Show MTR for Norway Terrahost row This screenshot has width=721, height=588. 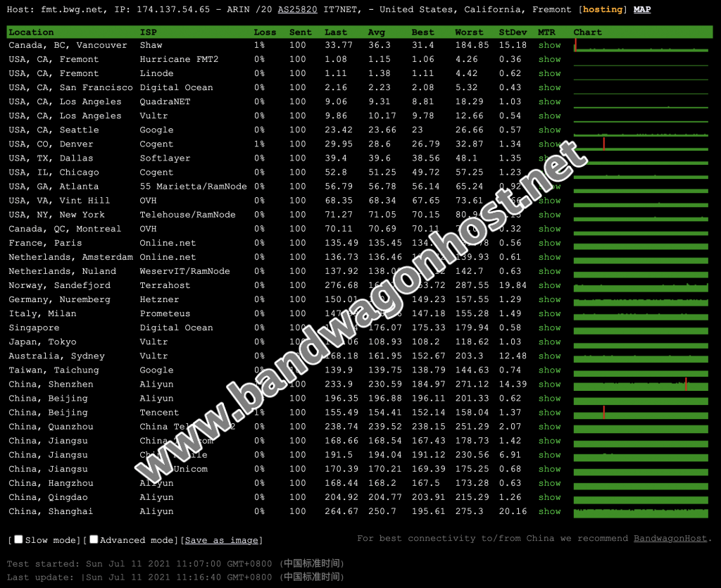tap(549, 285)
